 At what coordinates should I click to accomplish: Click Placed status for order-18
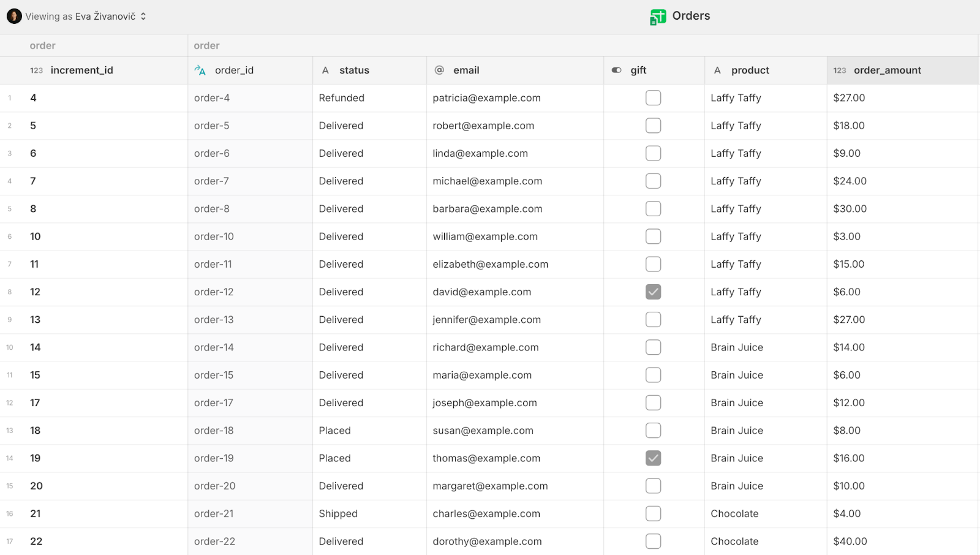369,431
